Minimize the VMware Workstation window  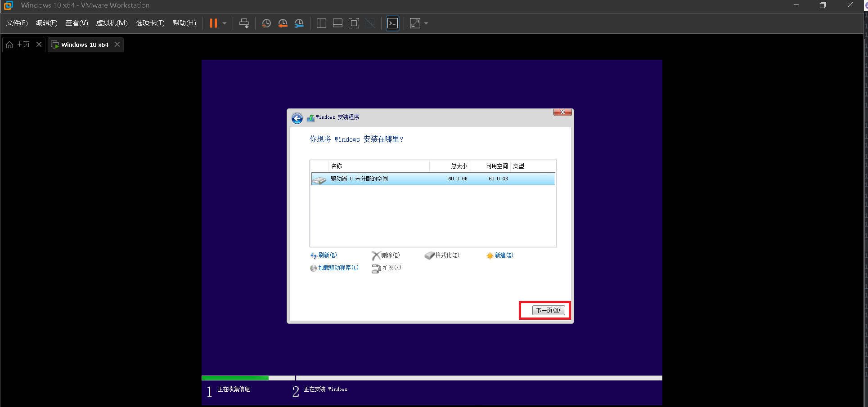[796, 5]
